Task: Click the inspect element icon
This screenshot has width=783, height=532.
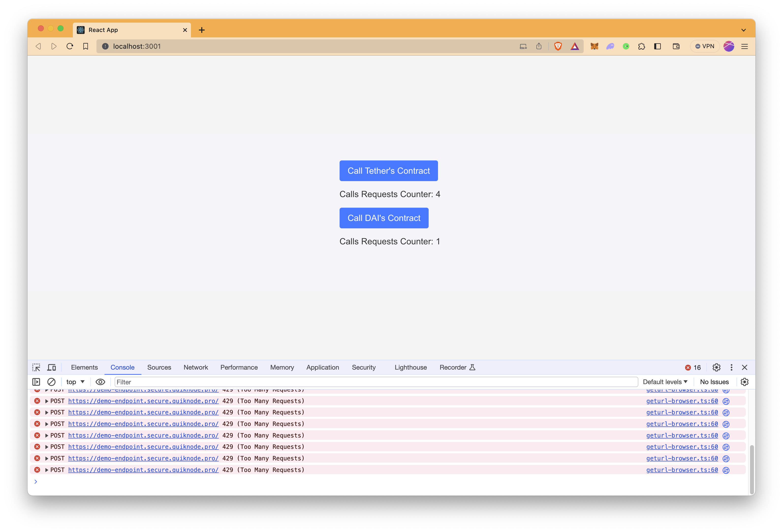Action: pos(36,367)
